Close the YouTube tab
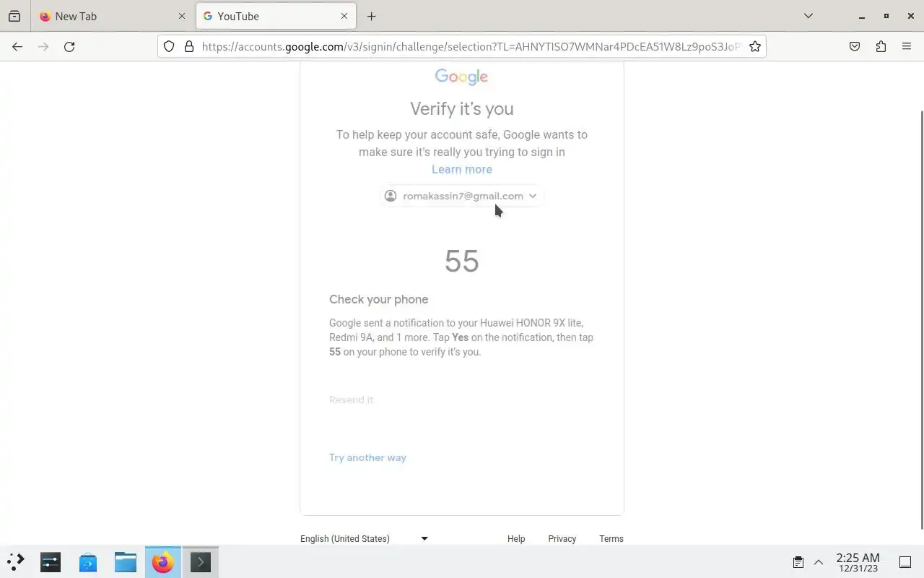Screen dimensions: 924x578 (x=344, y=16)
